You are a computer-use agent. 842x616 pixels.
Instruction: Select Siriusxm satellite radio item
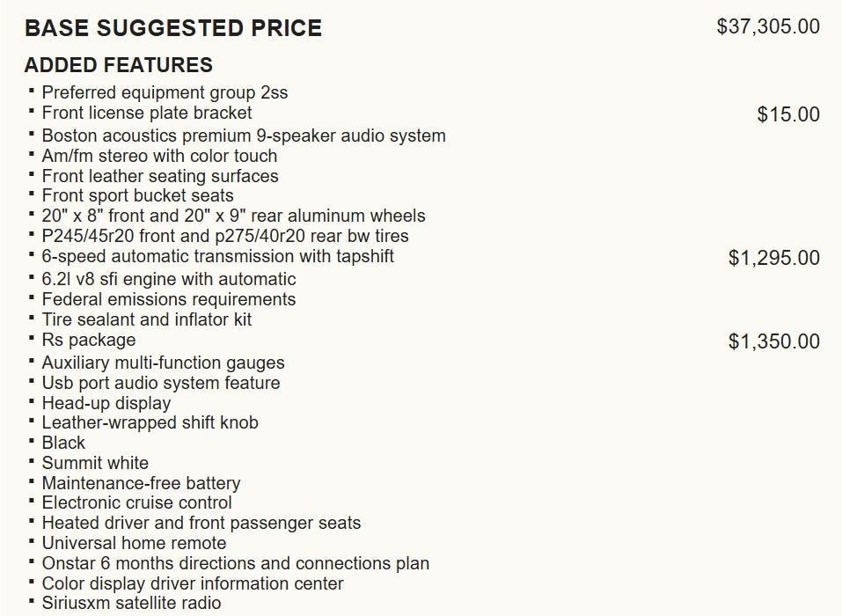tap(132, 603)
